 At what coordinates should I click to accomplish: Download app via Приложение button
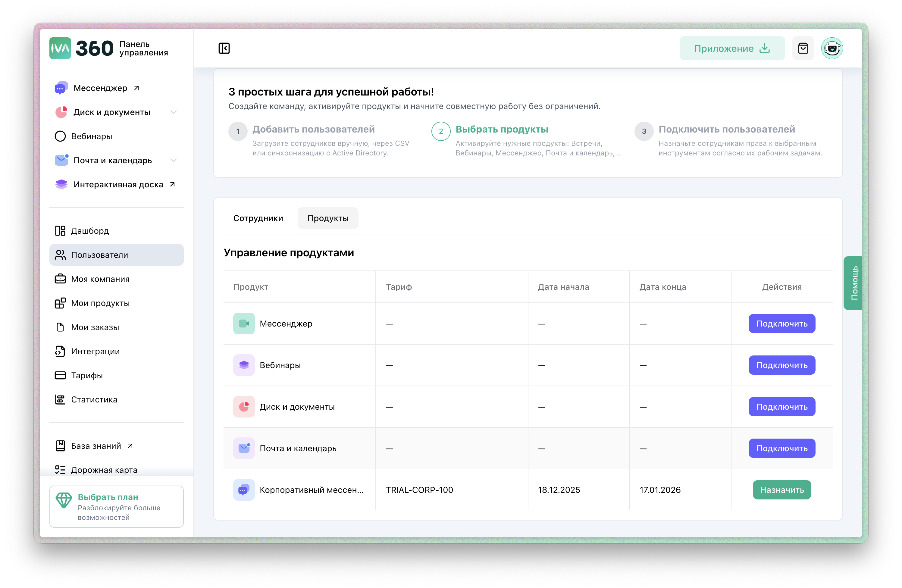(x=731, y=48)
